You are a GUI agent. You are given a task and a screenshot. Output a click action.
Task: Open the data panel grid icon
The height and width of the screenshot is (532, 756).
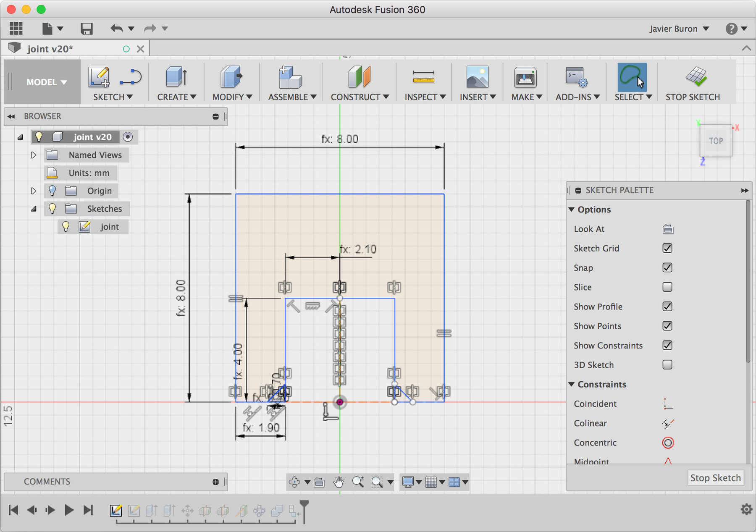[x=16, y=29]
